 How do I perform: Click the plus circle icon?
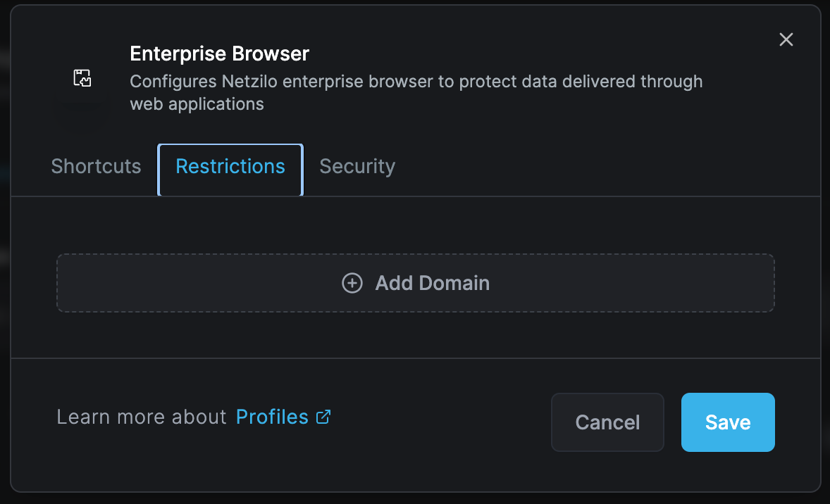(x=352, y=283)
